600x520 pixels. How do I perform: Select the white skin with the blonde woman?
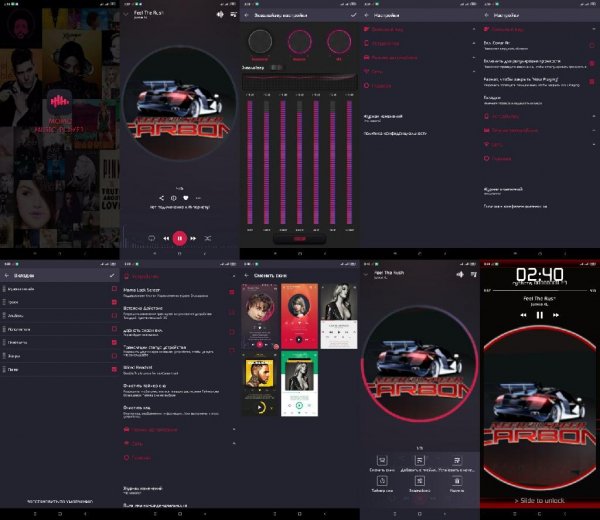tap(339, 316)
